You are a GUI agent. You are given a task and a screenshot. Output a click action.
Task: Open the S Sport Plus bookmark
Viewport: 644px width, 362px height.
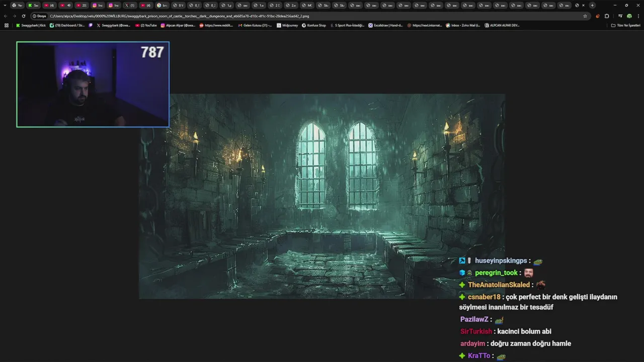(347, 25)
